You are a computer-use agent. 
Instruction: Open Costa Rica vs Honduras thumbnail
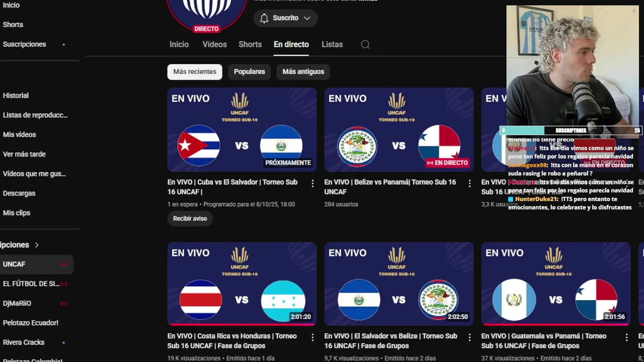click(x=242, y=284)
